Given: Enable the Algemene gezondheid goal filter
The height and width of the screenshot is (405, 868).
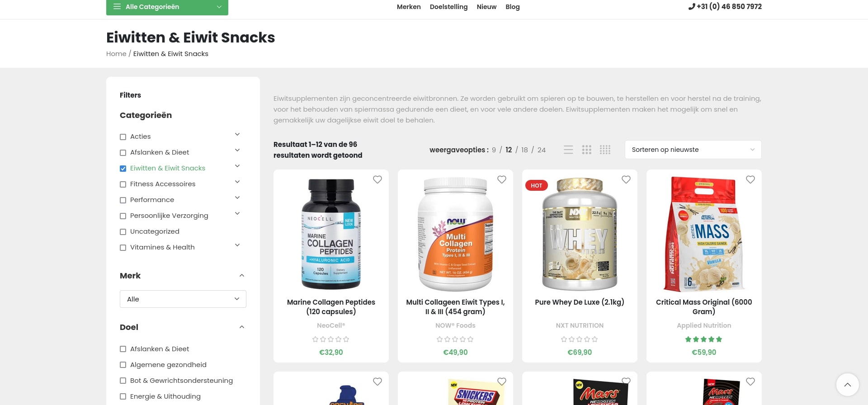Looking at the screenshot, I should (123, 365).
